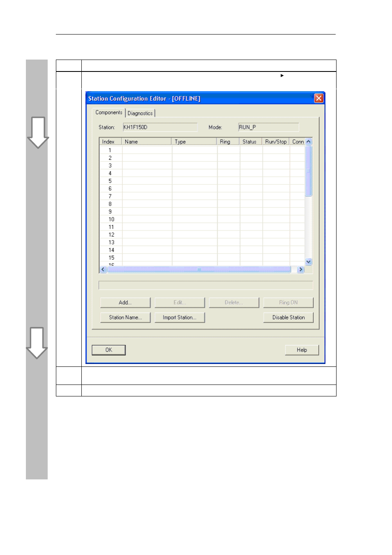
Task: Close the Station Configuration Editor window
Action: tap(319, 98)
